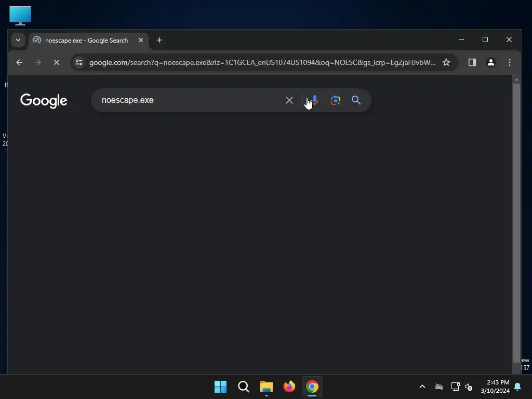Stop loading the page

57,62
